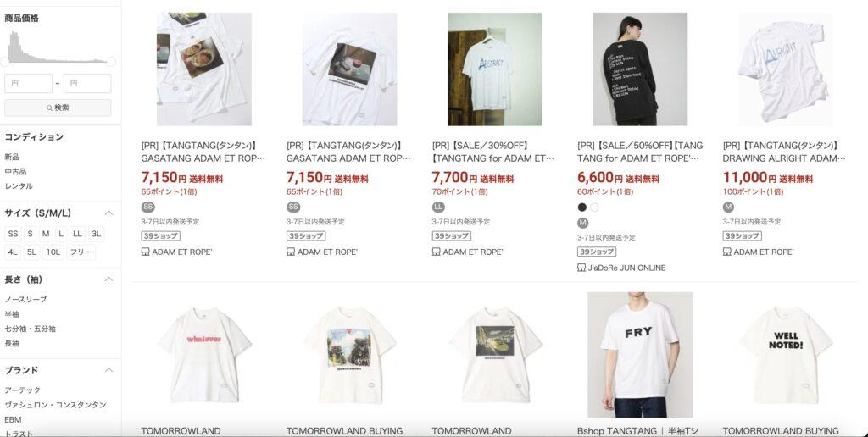Viewport: 868px width, 437px height.
Task: Select the right handle of price slider
Action: tap(111, 62)
